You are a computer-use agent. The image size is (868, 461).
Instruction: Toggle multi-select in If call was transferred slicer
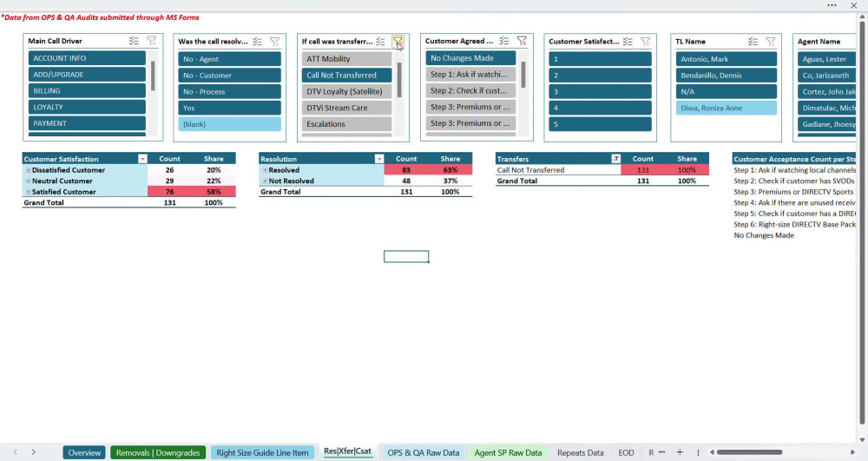380,42
